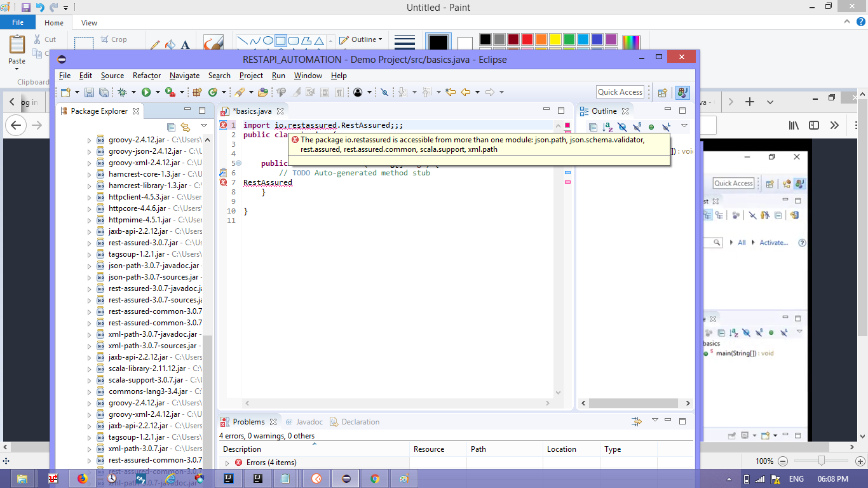
Task: Close the basics.java editor tab
Action: pyautogui.click(x=280, y=111)
